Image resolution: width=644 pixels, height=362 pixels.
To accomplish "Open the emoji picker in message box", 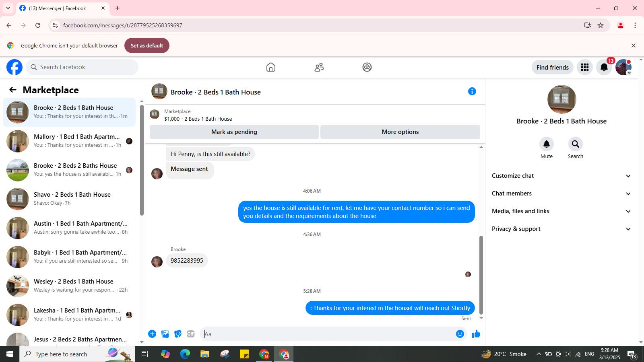I will point(460,334).
